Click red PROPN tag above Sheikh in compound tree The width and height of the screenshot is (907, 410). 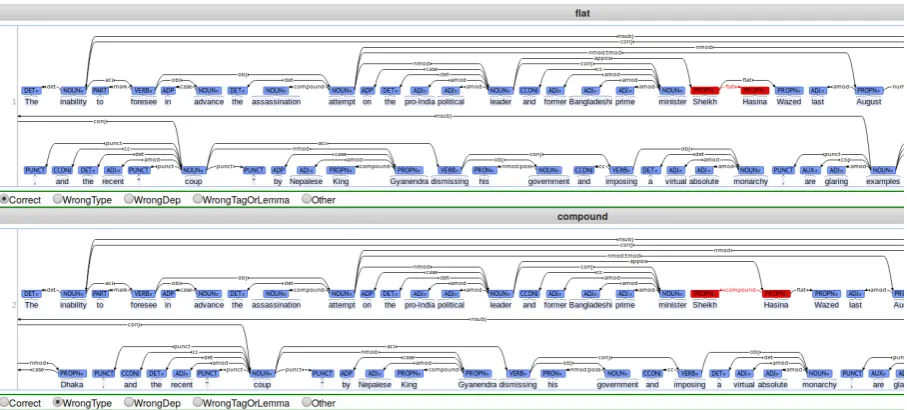pos(705,294)
